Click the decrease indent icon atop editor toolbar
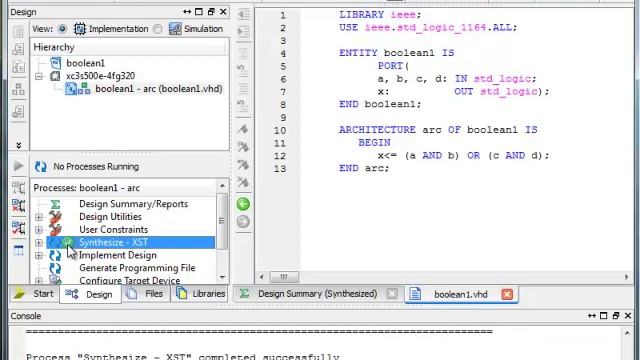 243,15
